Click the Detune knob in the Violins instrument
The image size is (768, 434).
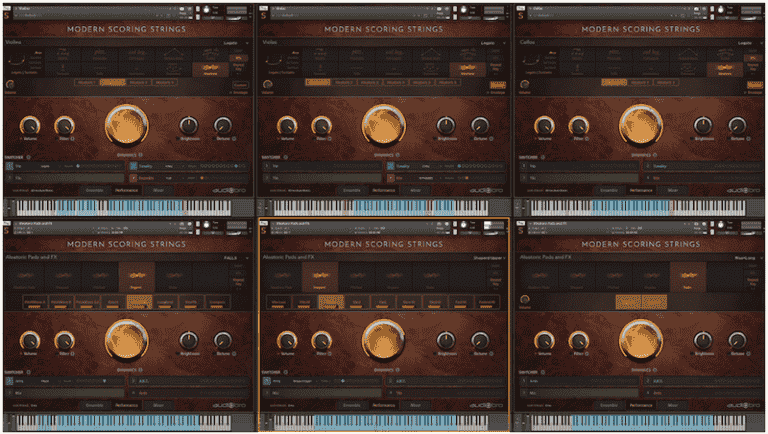tap(223, 126)
